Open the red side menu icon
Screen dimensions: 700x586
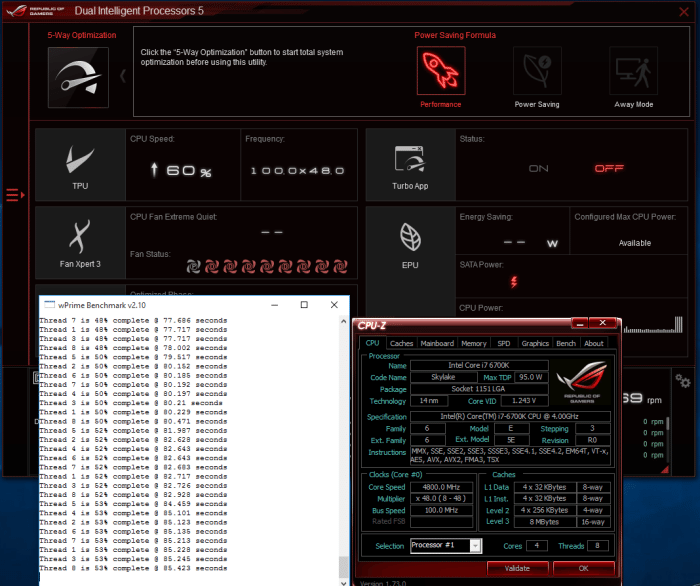(15, 195)
